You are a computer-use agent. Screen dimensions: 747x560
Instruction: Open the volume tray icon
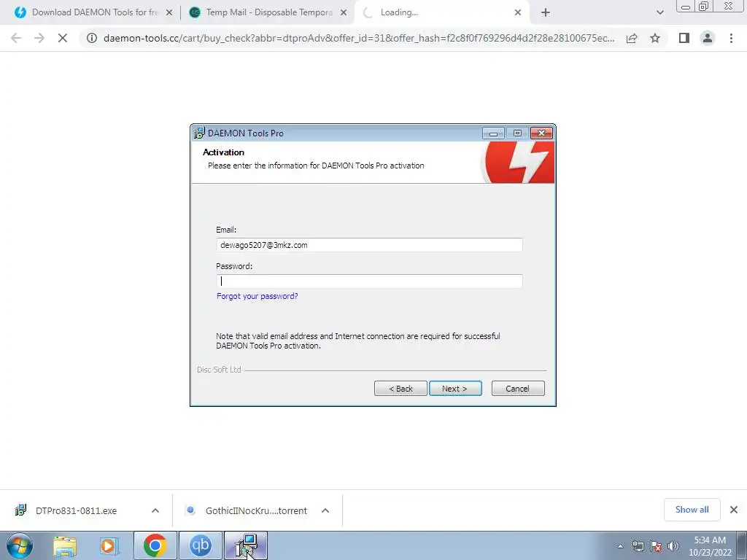673,546
